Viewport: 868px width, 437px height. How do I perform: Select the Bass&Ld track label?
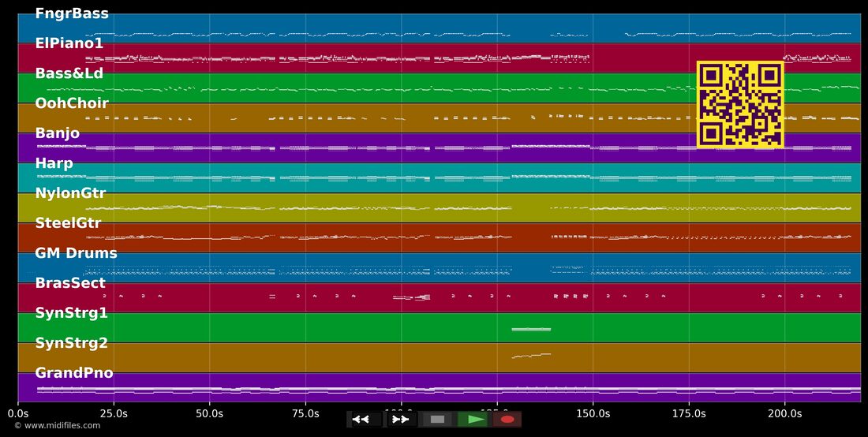tap(69, 73)
